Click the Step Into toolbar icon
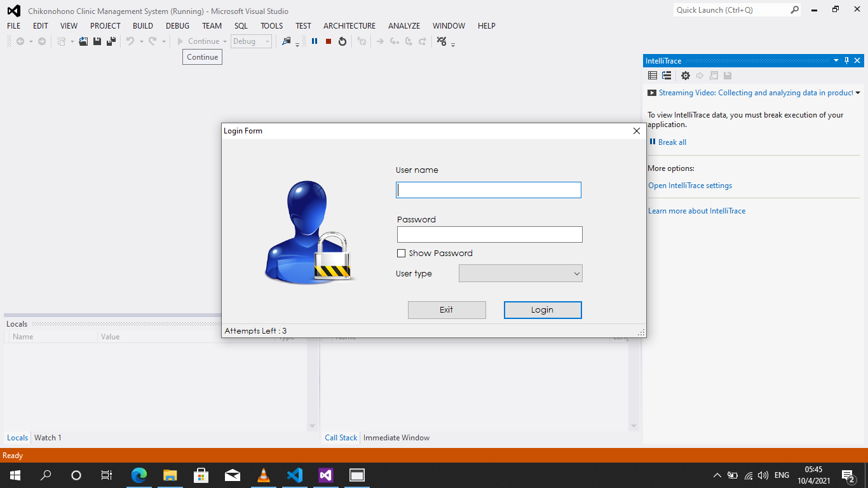The height and width of the screenshot is (488, 868). click(394, 41)
